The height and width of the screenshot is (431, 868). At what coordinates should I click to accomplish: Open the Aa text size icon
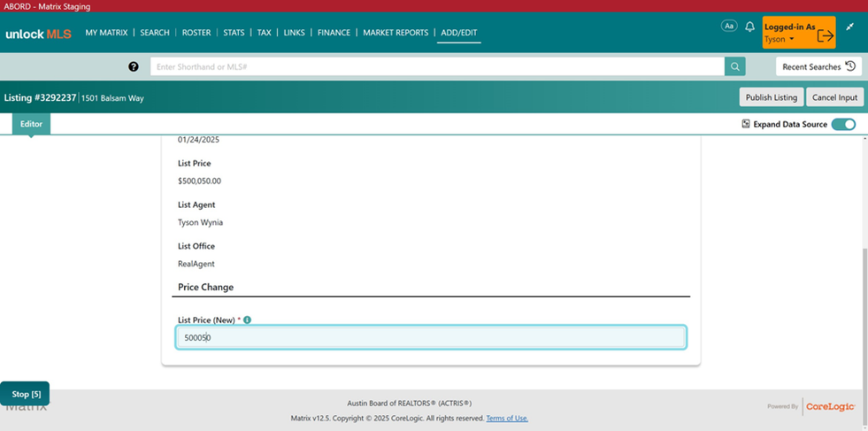tap(729, 26)
